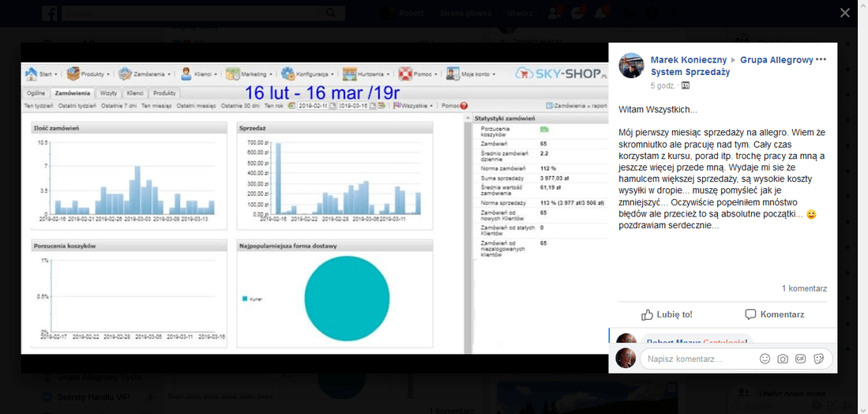The width and height of the screenshot is (868, 414).
Task: Open Robert's profile in top bar
Action: 403,13
